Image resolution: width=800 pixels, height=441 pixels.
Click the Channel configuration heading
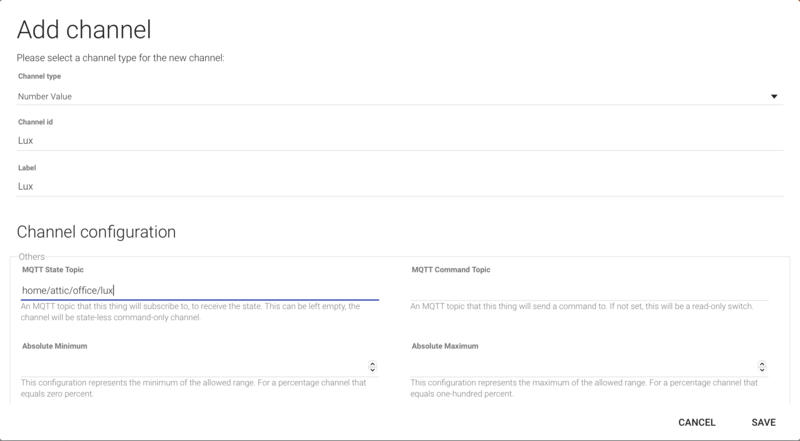point(96,232)
